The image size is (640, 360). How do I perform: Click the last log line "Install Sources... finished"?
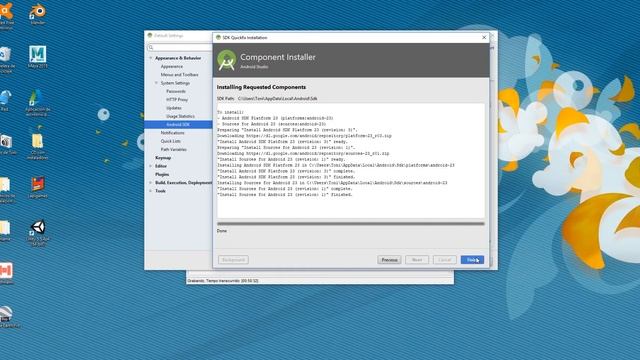[284, 195]
